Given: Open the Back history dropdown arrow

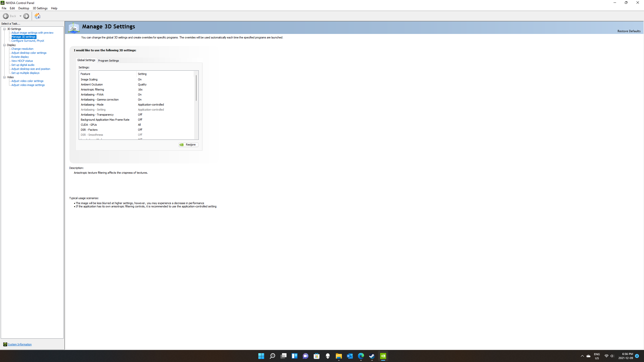Looking at the screenshot, I should tap(20, 16).
